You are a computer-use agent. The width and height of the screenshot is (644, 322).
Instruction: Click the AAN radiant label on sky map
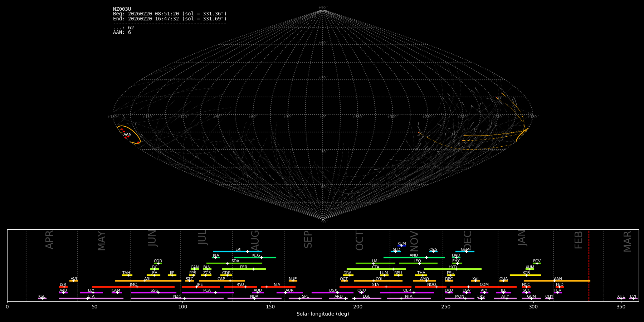127,135
